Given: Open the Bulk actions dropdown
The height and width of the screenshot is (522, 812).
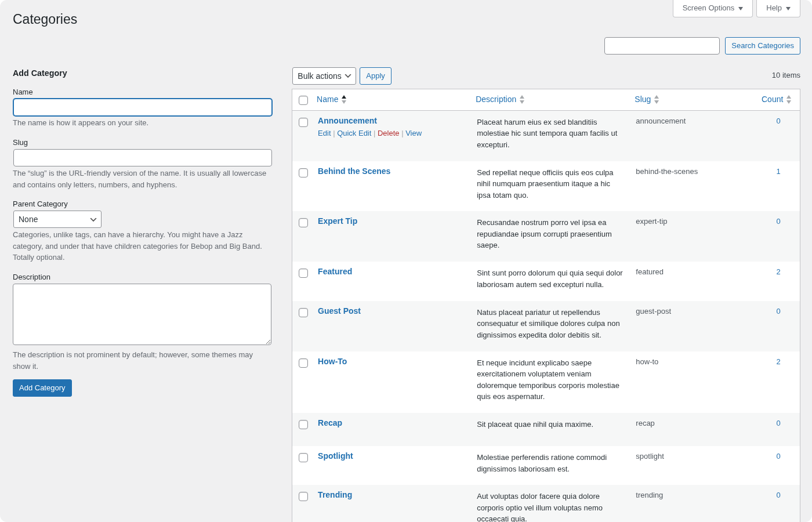Looking at the screenshot, I should 324,76.
